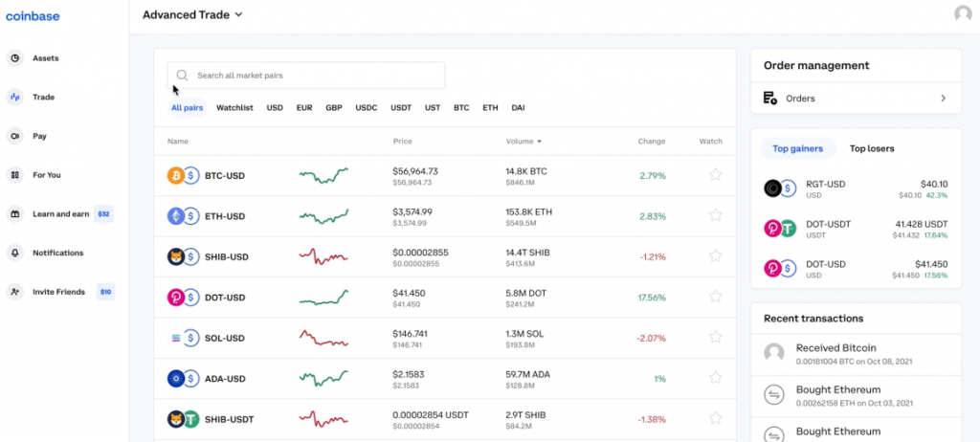
Task: Select the Top gainers tab
Action: [x=797, y=149]
